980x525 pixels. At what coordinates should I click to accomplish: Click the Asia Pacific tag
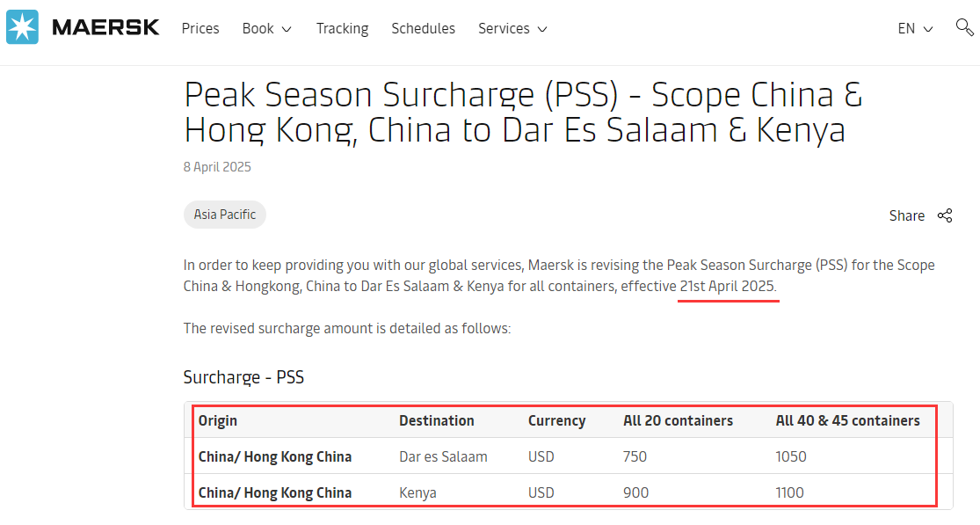225,215
